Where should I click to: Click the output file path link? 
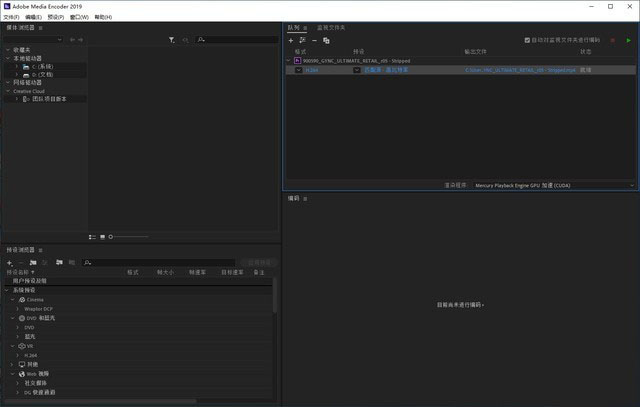pos(520,70)
